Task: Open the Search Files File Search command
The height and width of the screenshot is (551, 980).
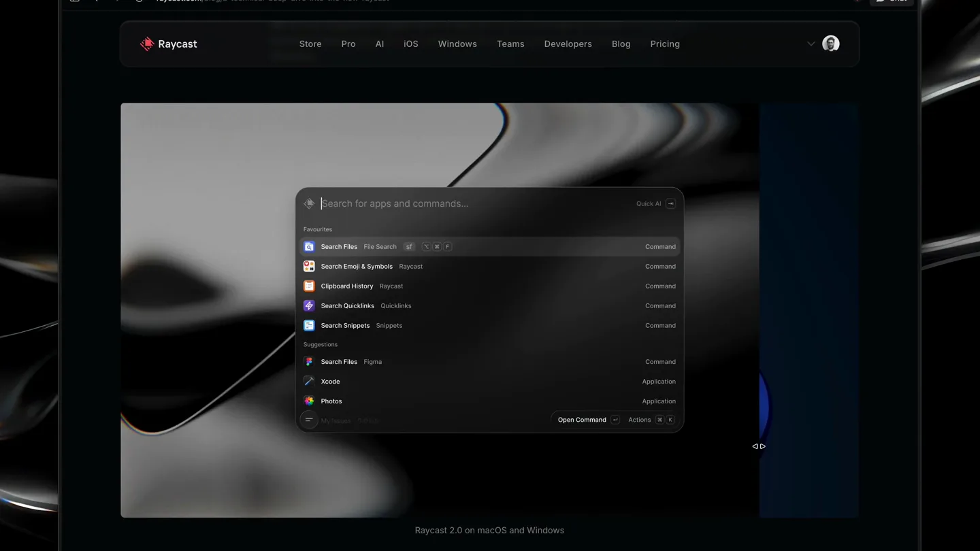Action: (x=490, y=247)
